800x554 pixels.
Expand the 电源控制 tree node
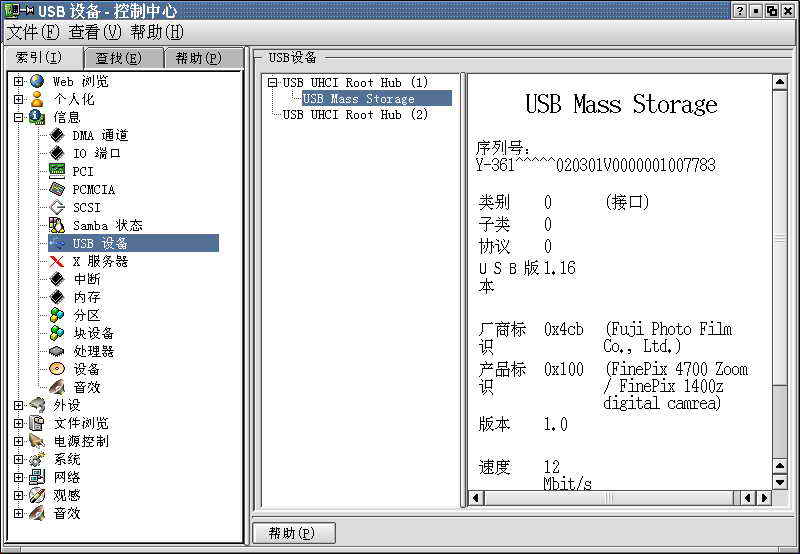18,441
